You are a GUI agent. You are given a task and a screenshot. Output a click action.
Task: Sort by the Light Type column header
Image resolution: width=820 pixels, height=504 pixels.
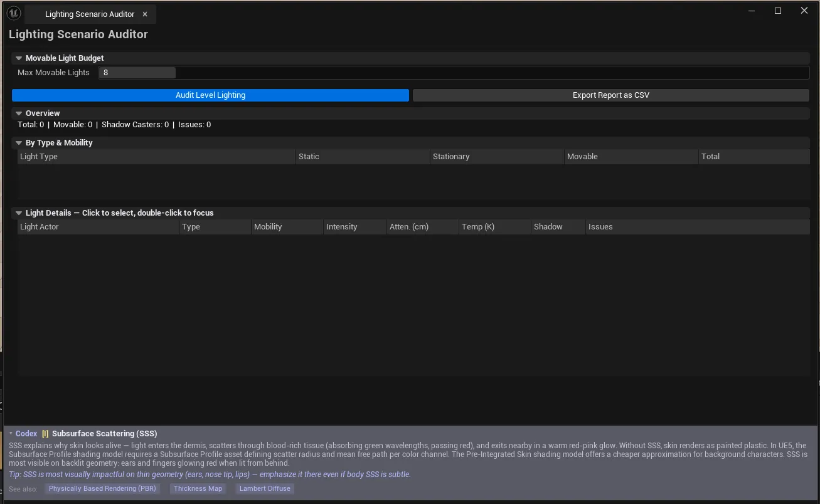pyautogui.click(x=156, y=157)
